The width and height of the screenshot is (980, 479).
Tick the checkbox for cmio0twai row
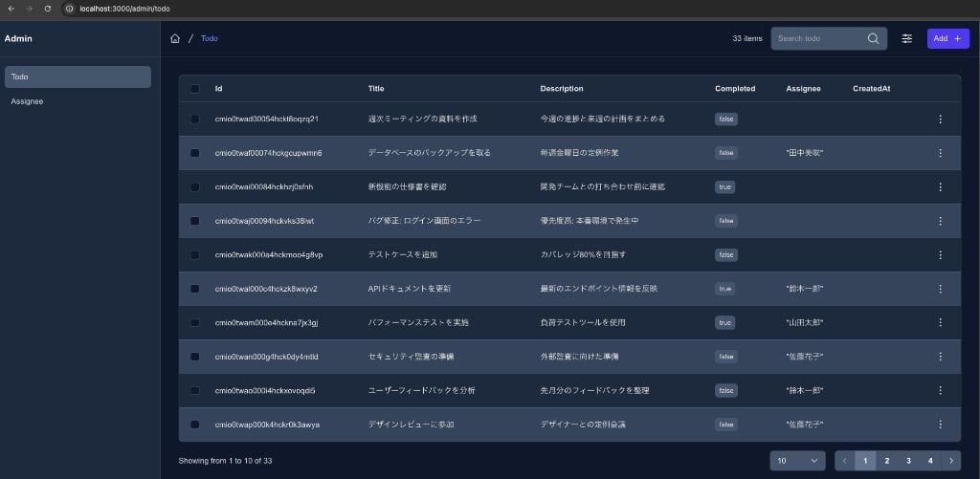195,186
